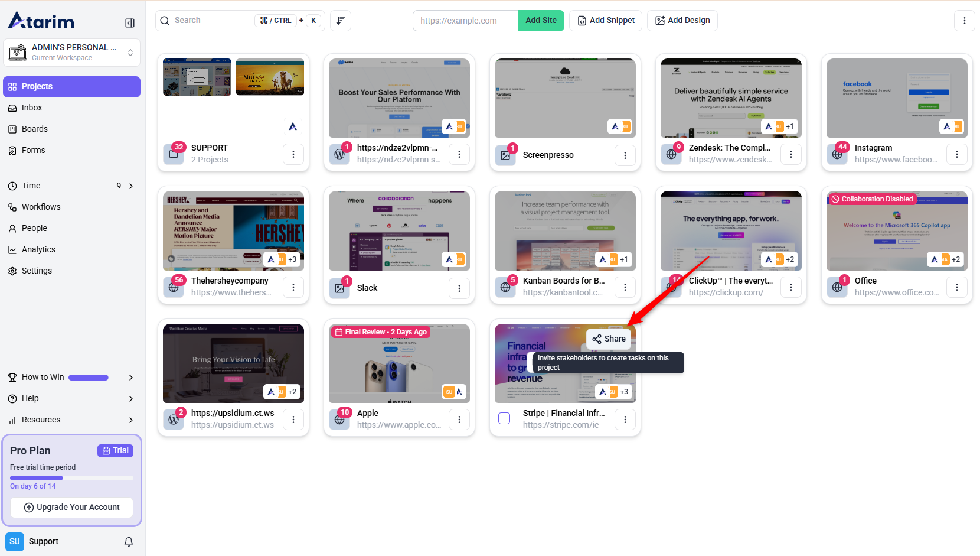Open kebab menu for Thehersheycompany

coord(293,287)
